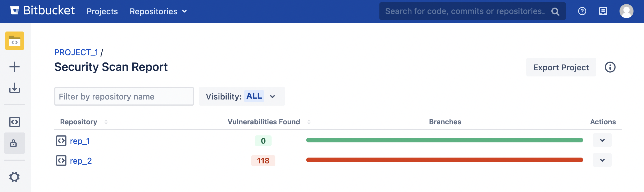Expand the actions chevron for rep_2
This screenshot has height=192, width=644.
(602, 160)
